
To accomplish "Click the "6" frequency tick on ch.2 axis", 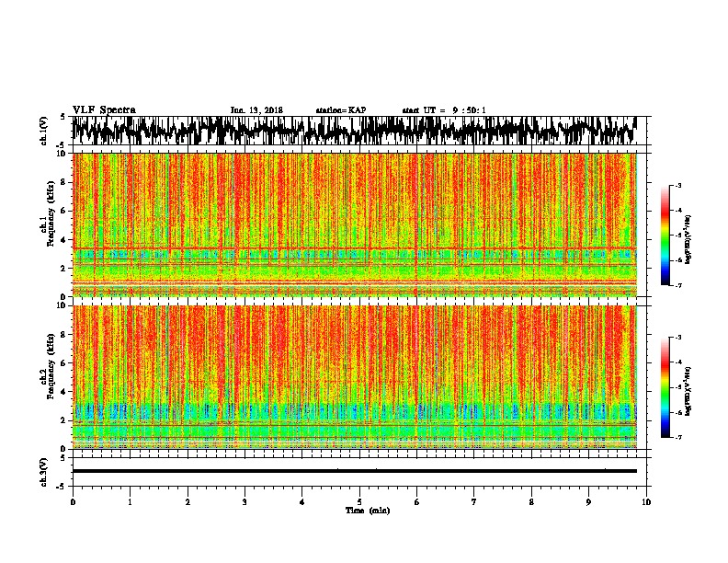I will click(64, 363).
